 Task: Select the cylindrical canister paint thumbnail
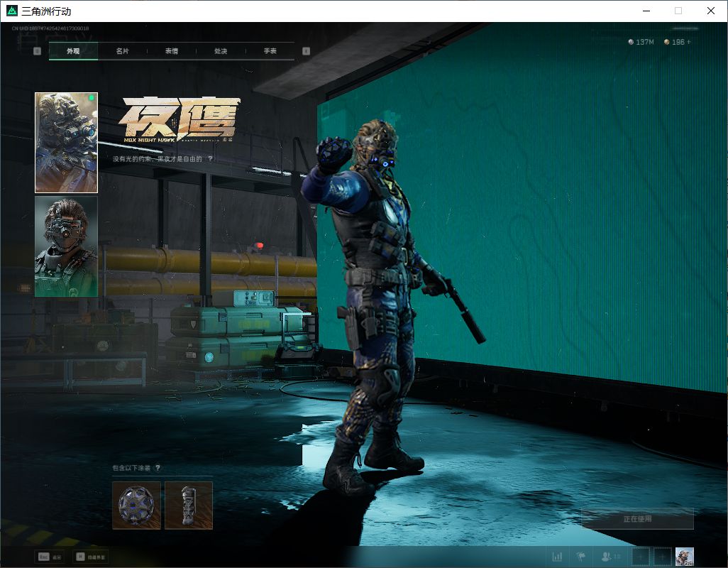[189, 506]
